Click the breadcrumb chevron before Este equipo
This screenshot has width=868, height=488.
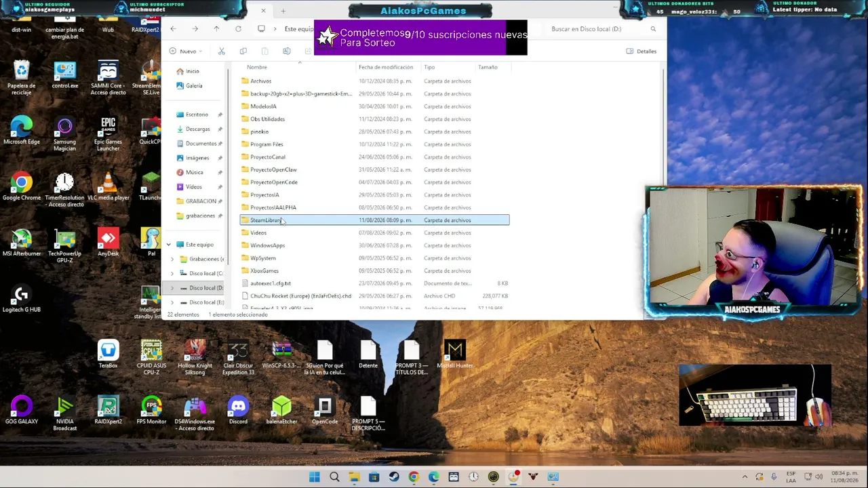point(277,29)
